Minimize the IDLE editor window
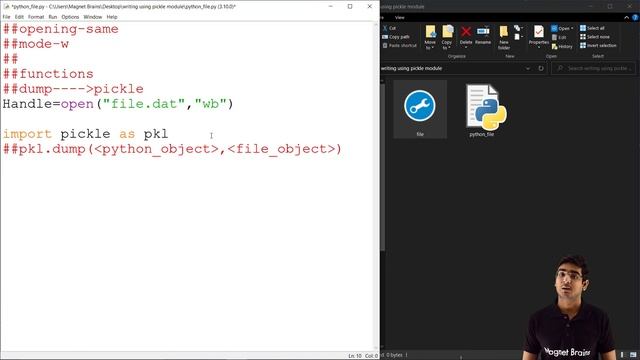 click(331, 7)
